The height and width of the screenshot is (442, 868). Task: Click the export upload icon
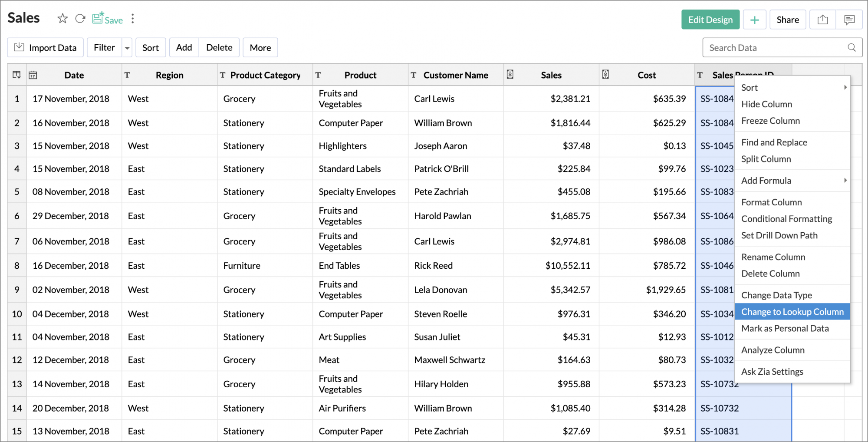pyautogui.click(x=822, y=20)
